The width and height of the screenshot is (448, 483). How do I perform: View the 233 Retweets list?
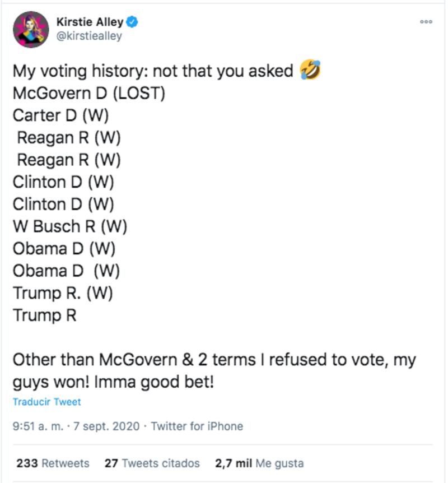point(53,463)
